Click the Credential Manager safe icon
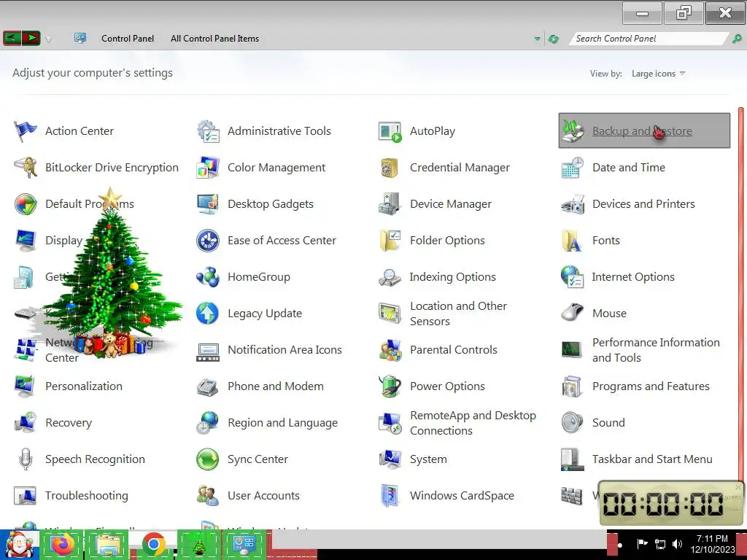The height and width of the screenshot is (560, 747). (x=390, y=168)
